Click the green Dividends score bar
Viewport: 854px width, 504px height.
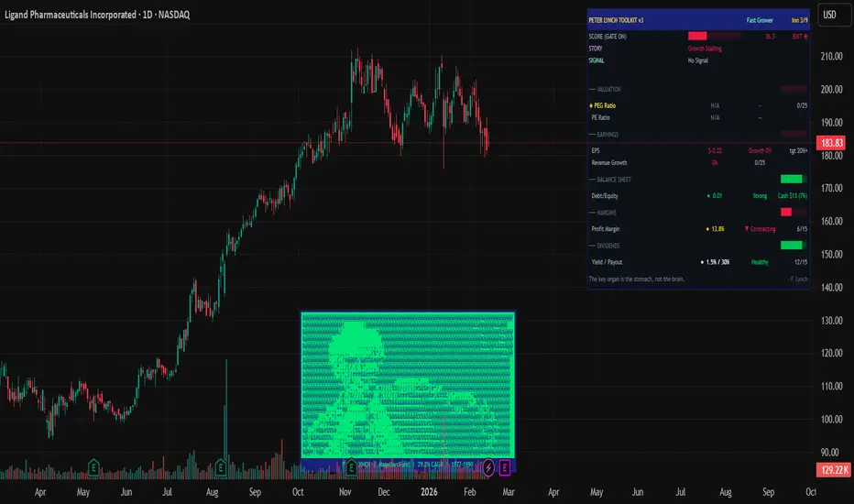(x=792, y=246)
